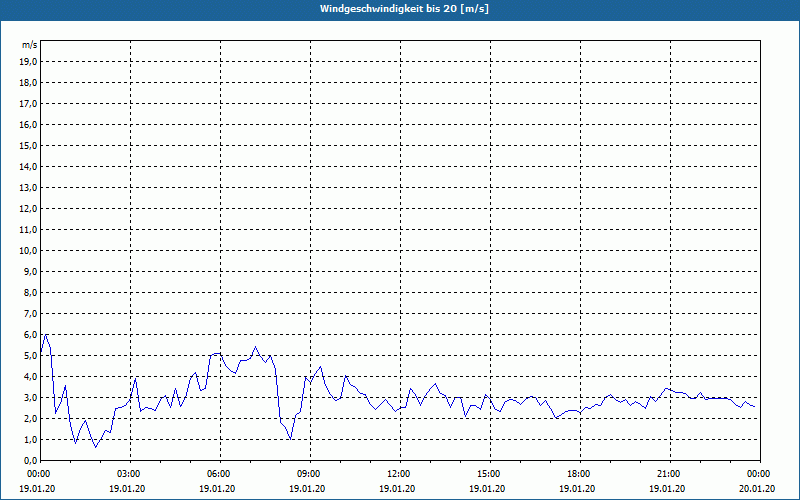
Task: Click the 9,0 y-axis label
Action: [30, 271]
